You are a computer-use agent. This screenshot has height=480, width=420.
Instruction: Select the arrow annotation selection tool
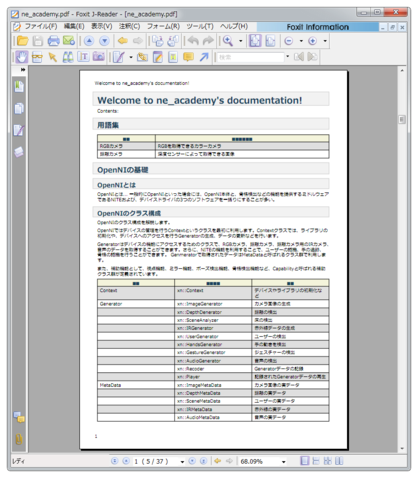52,57
